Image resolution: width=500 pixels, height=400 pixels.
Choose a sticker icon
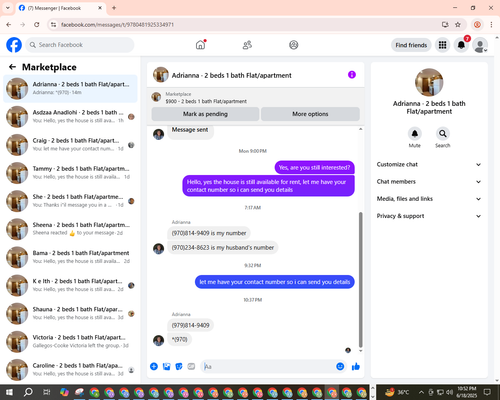179,367
